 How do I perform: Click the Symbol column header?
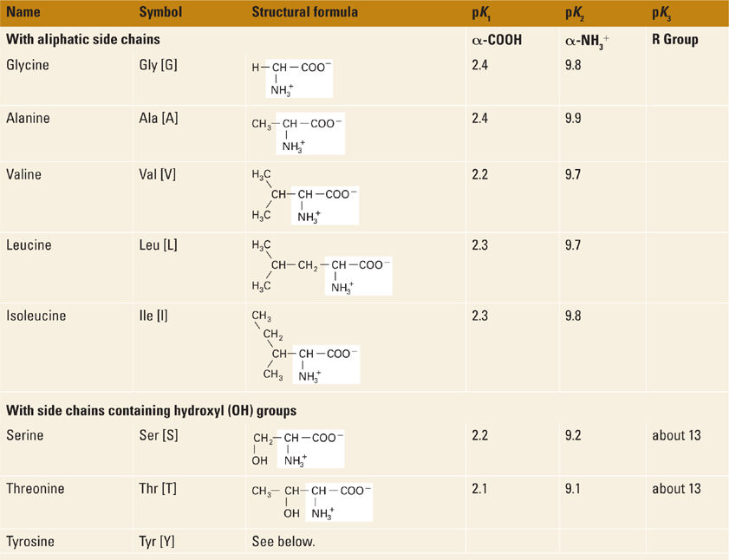pyautogui.click(x=159, y=13)
